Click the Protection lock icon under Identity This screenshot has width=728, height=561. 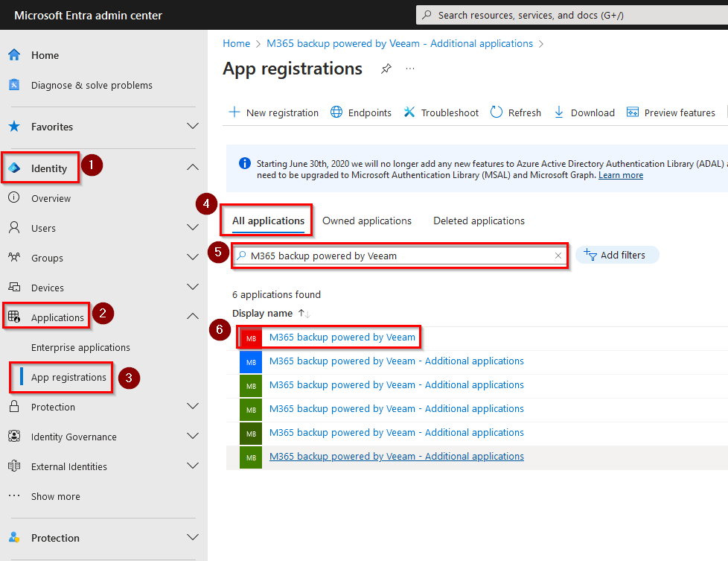click(x=14, y=406)
